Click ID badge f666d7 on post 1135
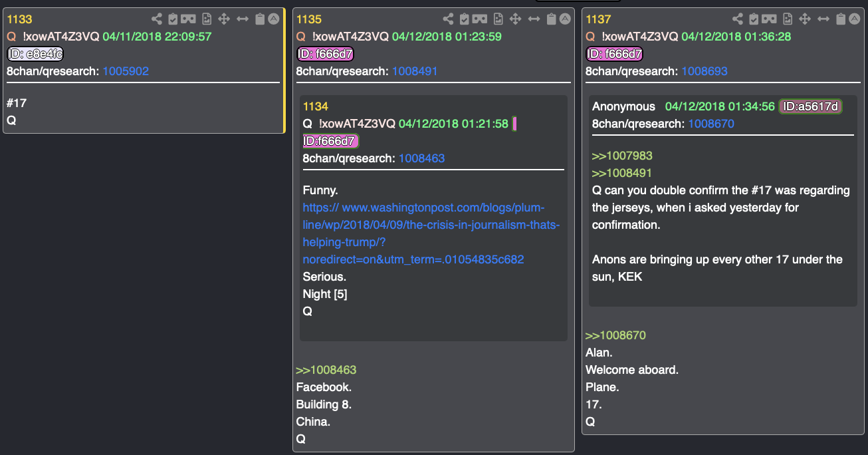868x455 pixels. click(325, 54)
